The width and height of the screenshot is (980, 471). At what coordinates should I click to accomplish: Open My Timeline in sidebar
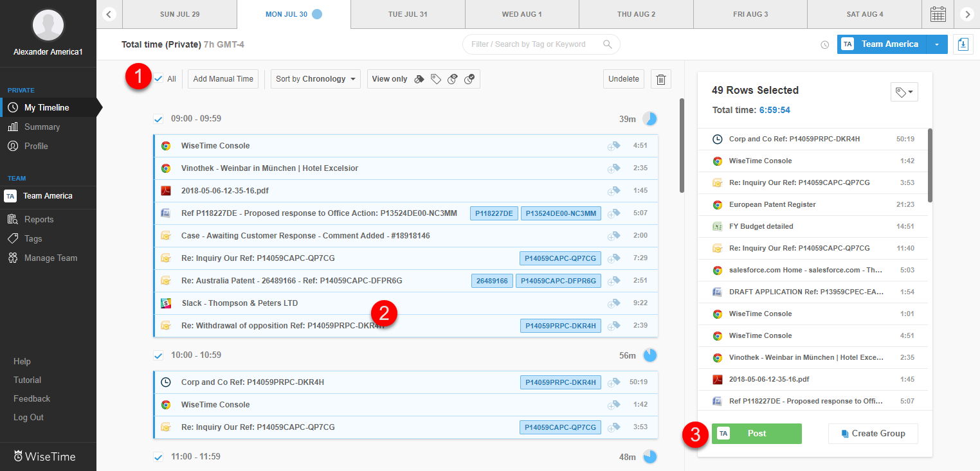pyautogui.click(x=48, y=108)
